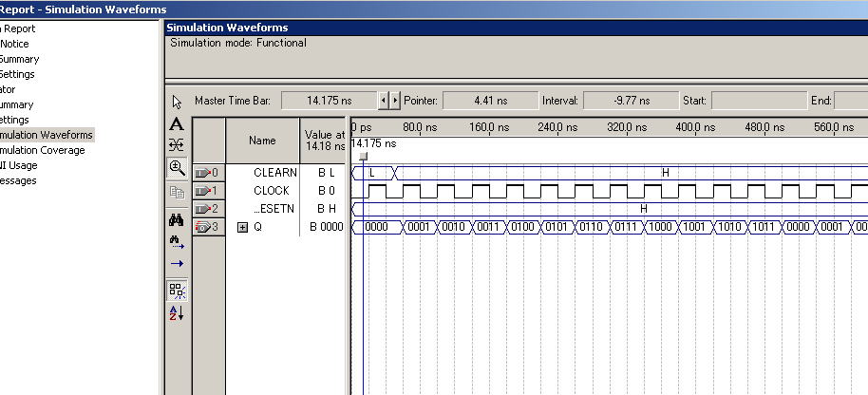Image resolution: width=868 pixels, height=395 pixels.
Task: Click the Q value segment 0111
Action: pos(626,227)
